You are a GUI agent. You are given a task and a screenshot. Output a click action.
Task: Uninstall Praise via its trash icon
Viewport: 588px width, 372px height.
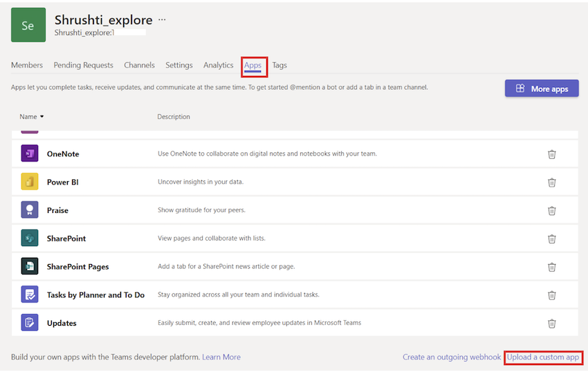coord(551,210)
